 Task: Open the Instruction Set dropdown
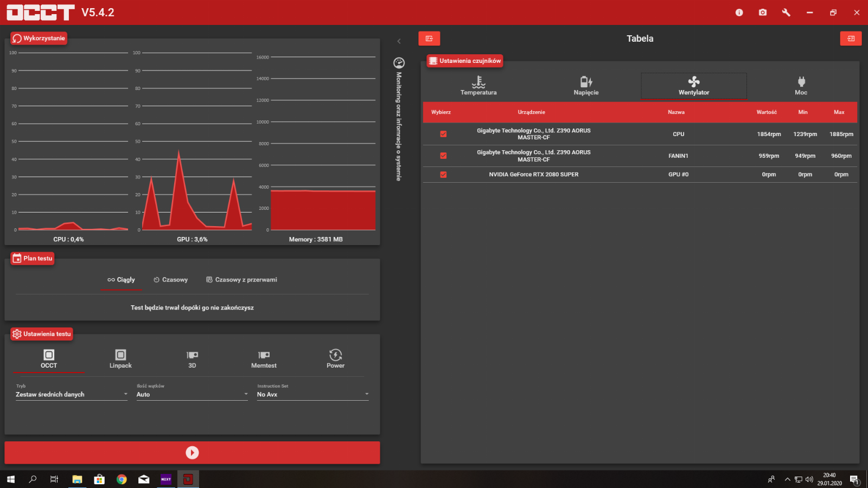[313, 394]
